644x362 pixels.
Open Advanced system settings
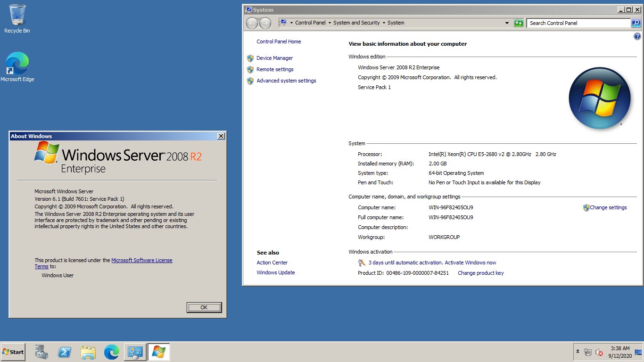point(286,81)
